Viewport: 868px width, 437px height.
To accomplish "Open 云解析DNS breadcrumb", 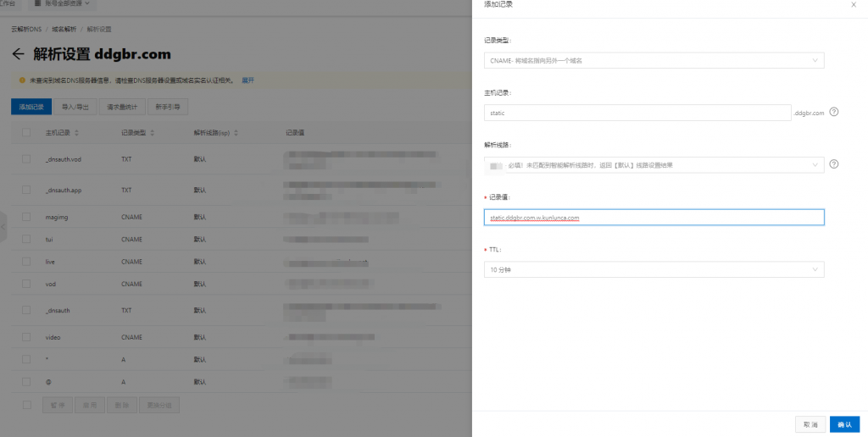I will click(26, 29).
